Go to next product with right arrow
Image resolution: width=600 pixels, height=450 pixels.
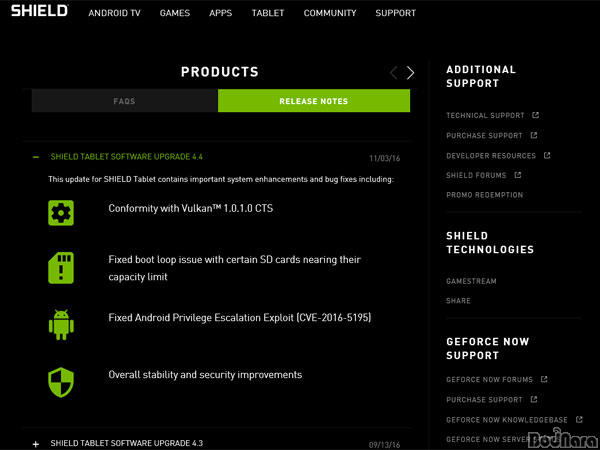point(410,73)
